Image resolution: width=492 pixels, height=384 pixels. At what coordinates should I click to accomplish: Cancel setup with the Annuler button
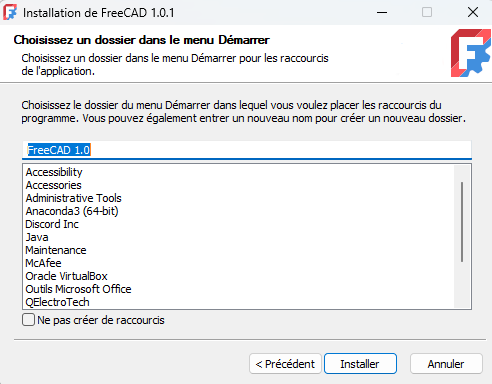pyautogui.click(x=446, y=364)
